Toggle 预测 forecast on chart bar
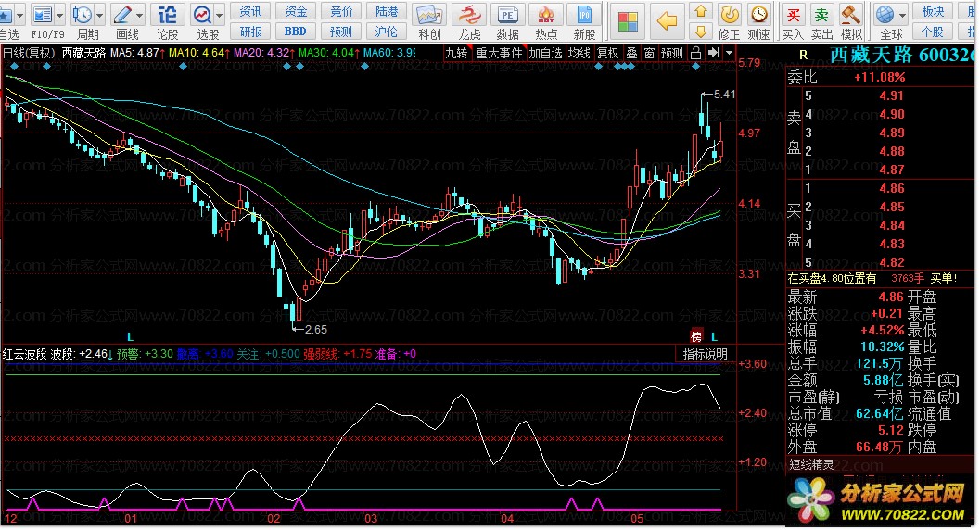 point(672,53)
